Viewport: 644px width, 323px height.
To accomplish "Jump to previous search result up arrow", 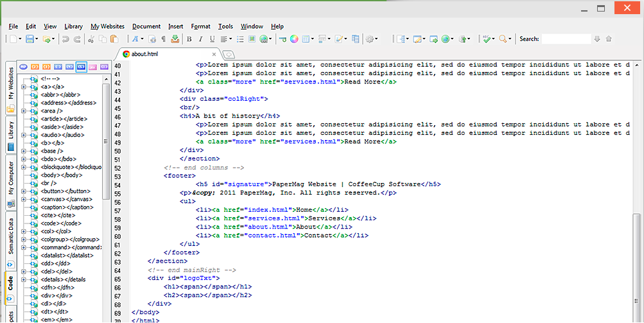I will 609,39.
